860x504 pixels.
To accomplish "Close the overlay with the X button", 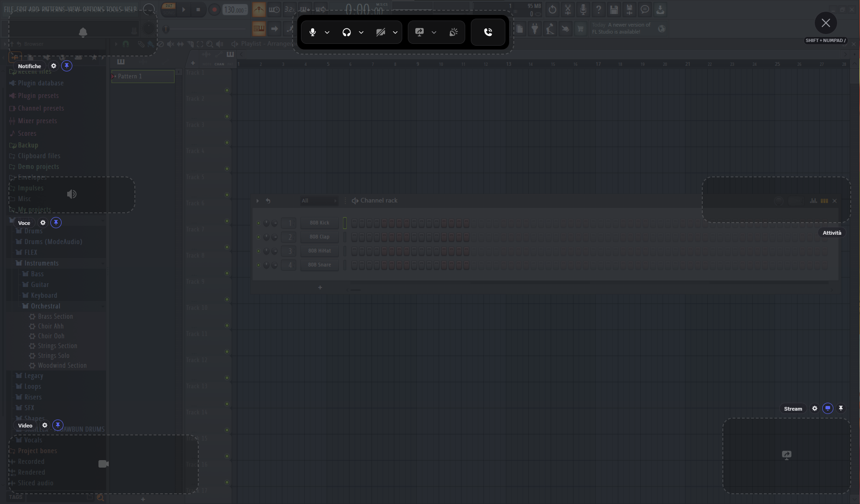I will pos(826,23).
